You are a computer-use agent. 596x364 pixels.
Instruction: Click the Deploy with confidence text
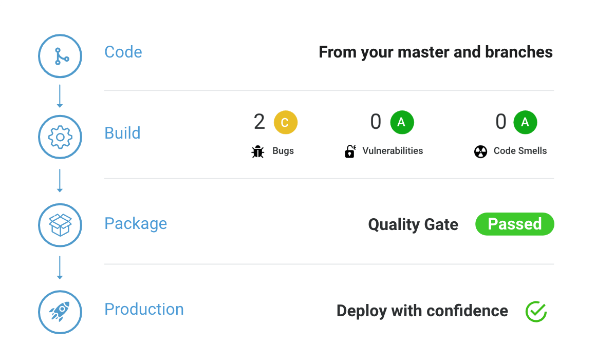click(x=422, y=311)
